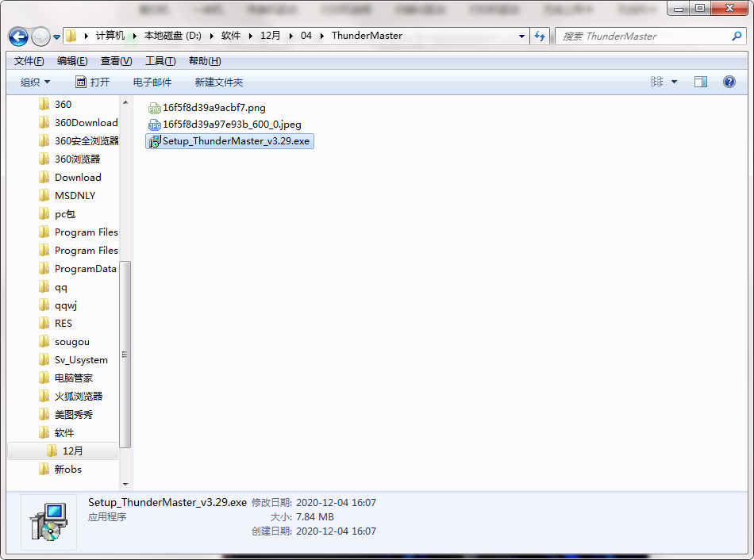The width and height of the screenshot is (754, 560).
Task: Create a folder with 新建文件夹
Action: [219, 82]
